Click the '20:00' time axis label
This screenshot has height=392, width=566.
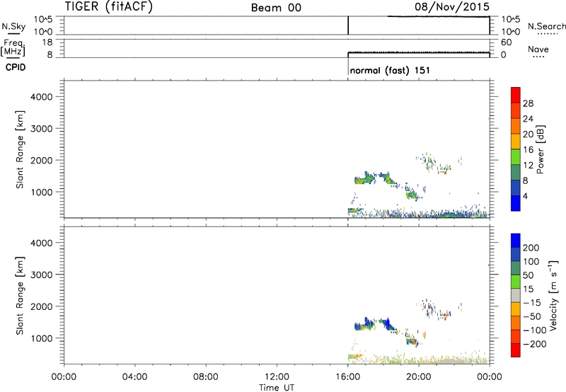[419, 377]
